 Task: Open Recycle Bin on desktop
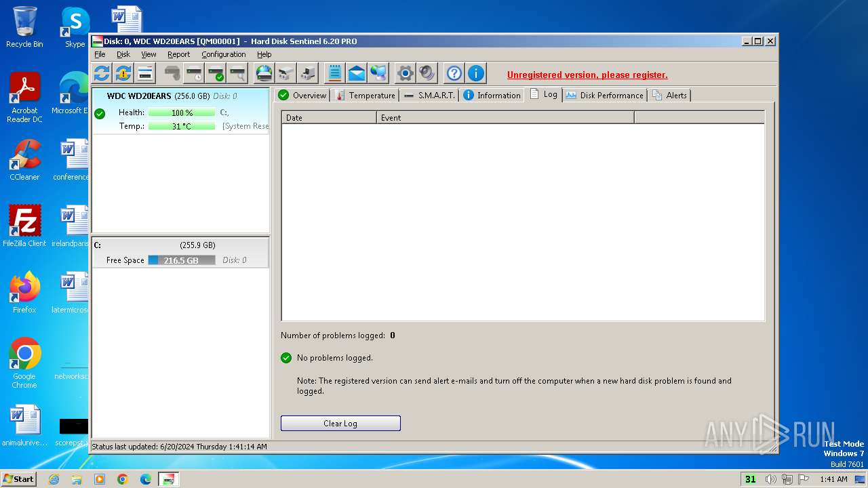24,27
